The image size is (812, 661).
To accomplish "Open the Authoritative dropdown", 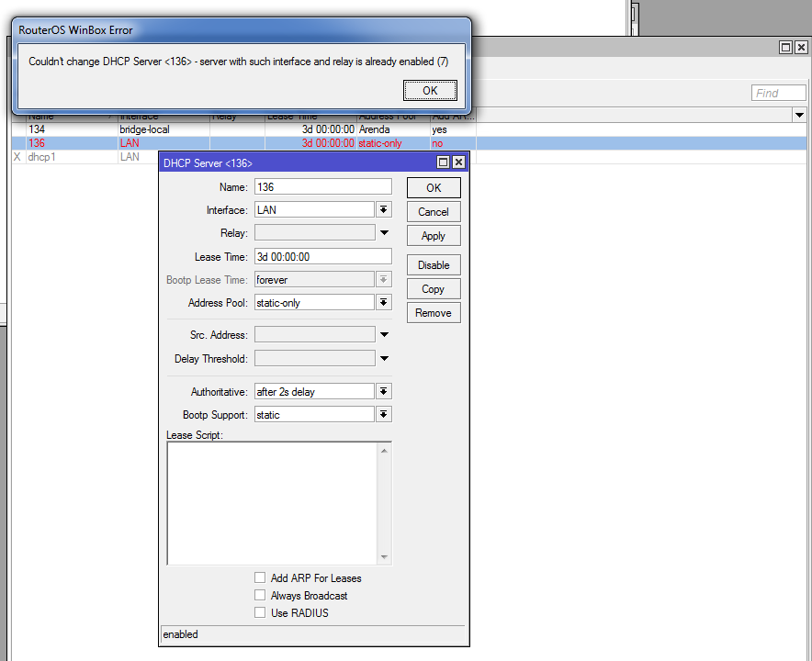I will coord(383,391).
